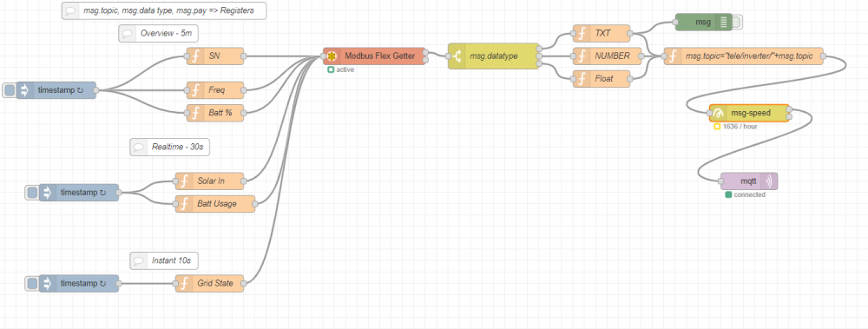Select the msg.topic="tele/inverter/"+msg.topic label
The height and width of the screenshot is (329, 868).
coord(750,56)
